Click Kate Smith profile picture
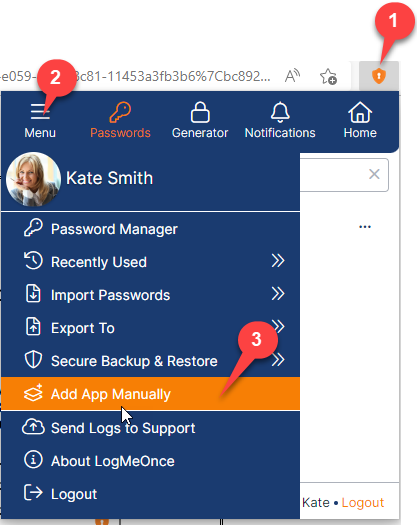This screenshot has width=417, height=525. pyautogui.click(x=33, y=179)
